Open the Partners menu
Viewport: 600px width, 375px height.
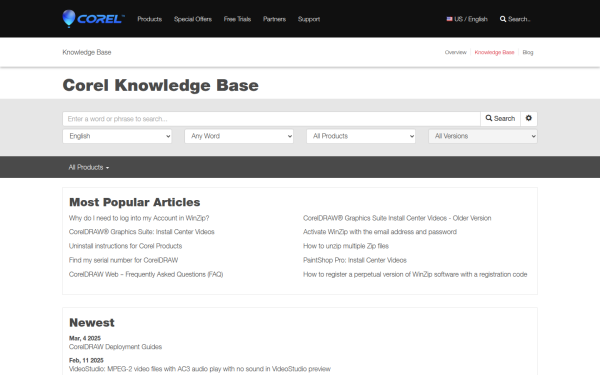point(274,19)
